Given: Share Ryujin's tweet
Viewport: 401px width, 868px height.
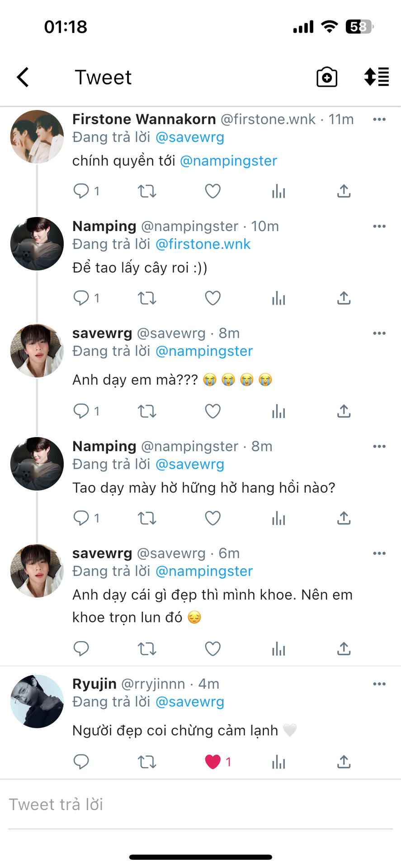Looking at the screenshot, I should (x=344, y=762).
